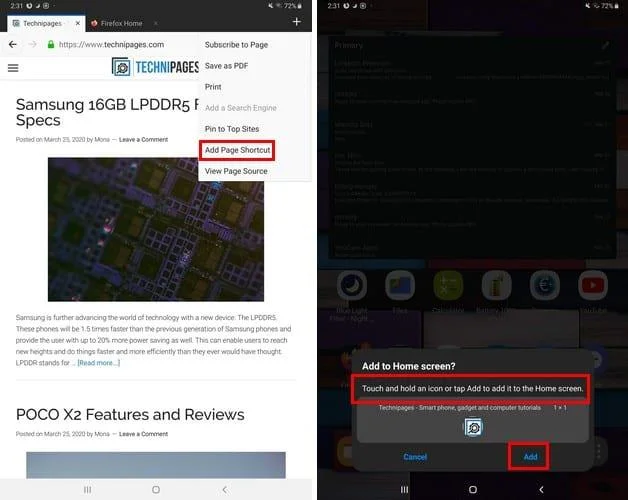Tap the green padlock security icon
628x500 pixels.
coord(51,44)
